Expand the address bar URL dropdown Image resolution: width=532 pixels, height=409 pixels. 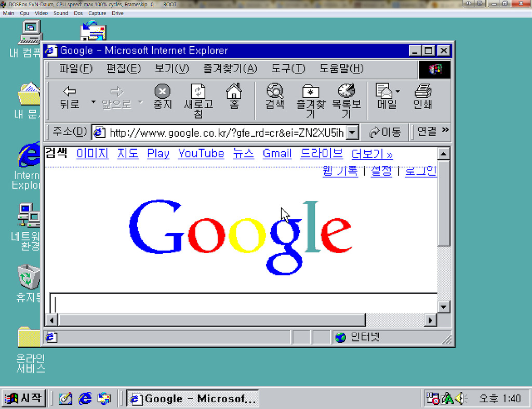[352, 133]
